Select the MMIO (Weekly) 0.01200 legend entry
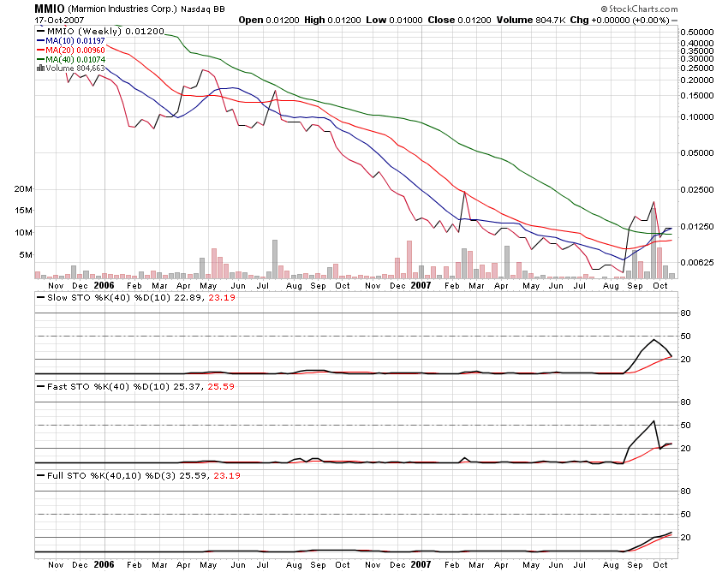 tap(101, 31)
